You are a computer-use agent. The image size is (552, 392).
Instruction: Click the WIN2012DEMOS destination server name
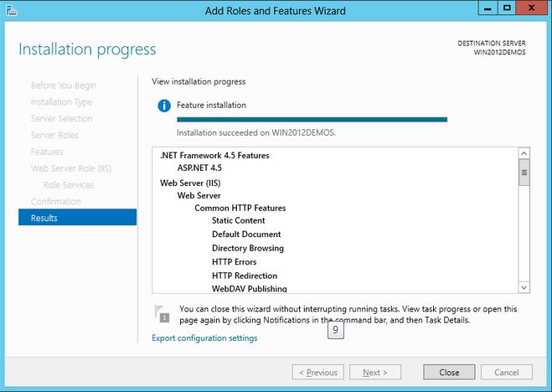pos(499,53)
